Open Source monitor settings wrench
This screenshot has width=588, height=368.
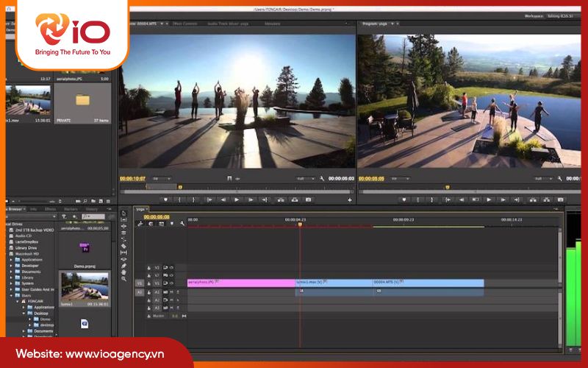pyautogui.click(x=322, y=179)
